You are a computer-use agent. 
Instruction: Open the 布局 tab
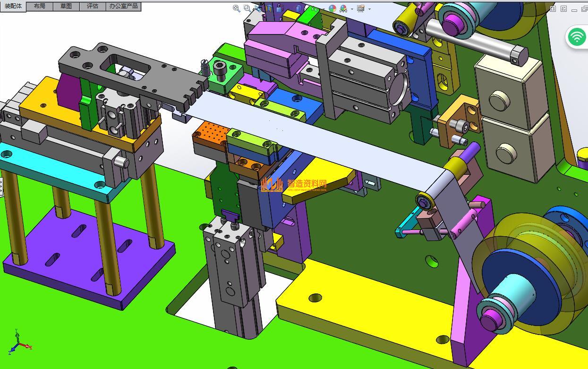pos(40,6)
